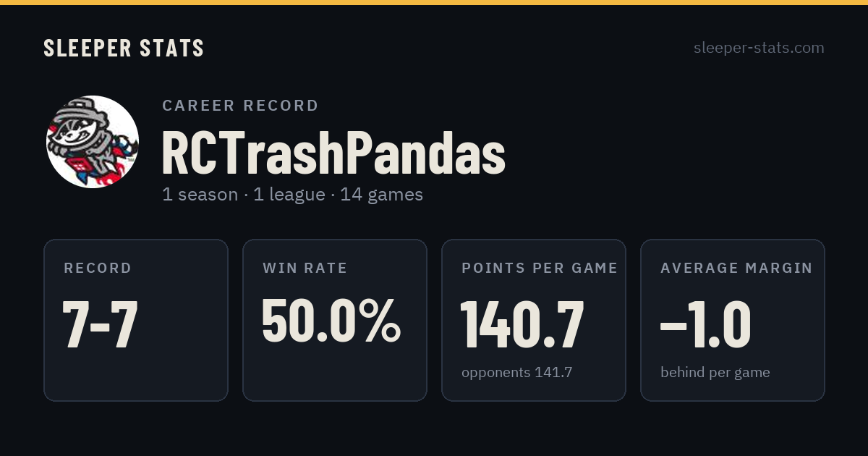Click the RCTrashPandas raccoon avatar
Screen dimensions: 868x456
[93, 142]
